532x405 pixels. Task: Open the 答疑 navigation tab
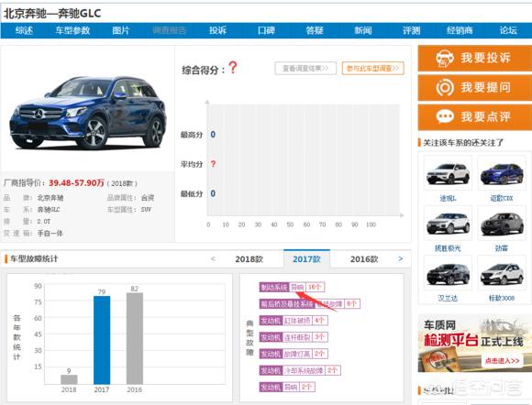pyautogui.click(x=315, y=31)
